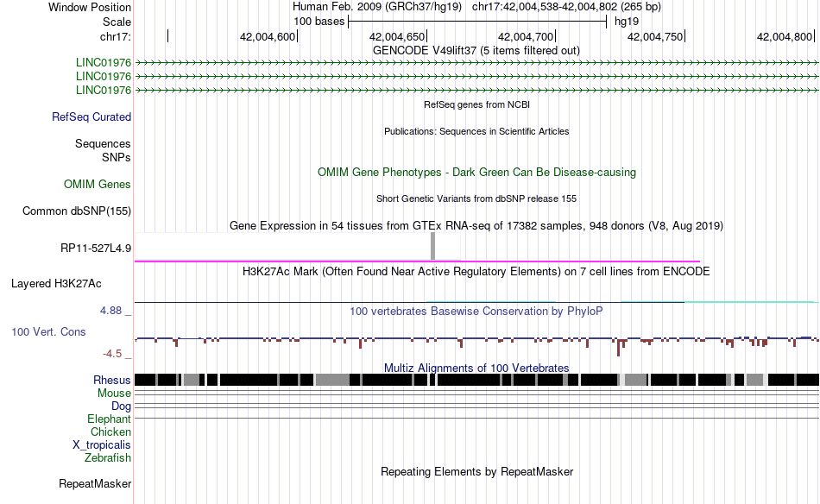Select the third LINC01976 transcript label
820x504 pixels.
point(103,90)
